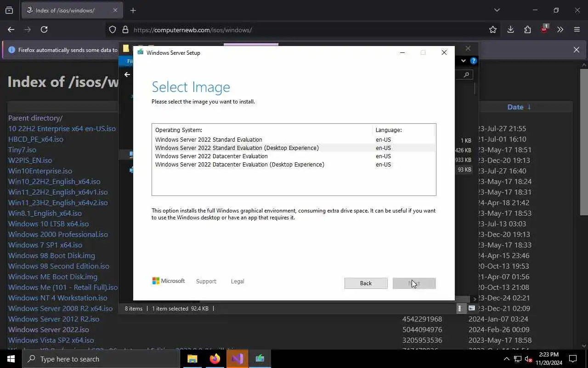This screenshot has height=368, width=588.
Task: Click the Firefox address bar URL
Action: tap(192, 30)
